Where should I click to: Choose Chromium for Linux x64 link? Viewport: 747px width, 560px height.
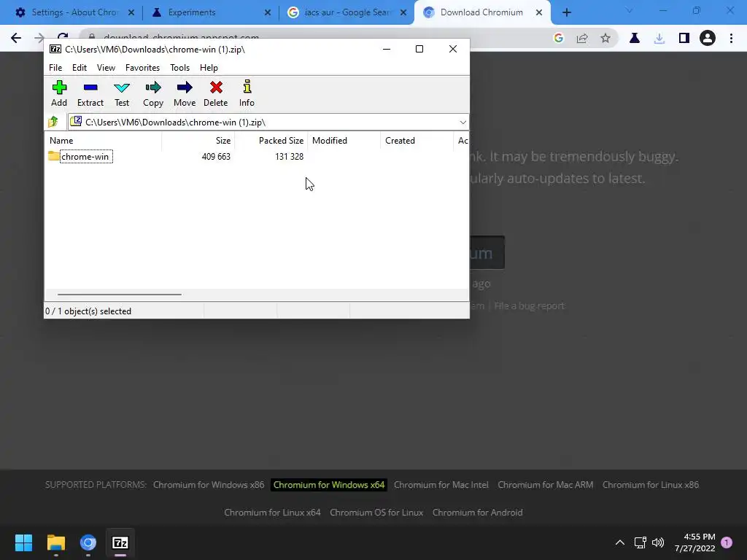pyautogui.click(x=273, y=513)
